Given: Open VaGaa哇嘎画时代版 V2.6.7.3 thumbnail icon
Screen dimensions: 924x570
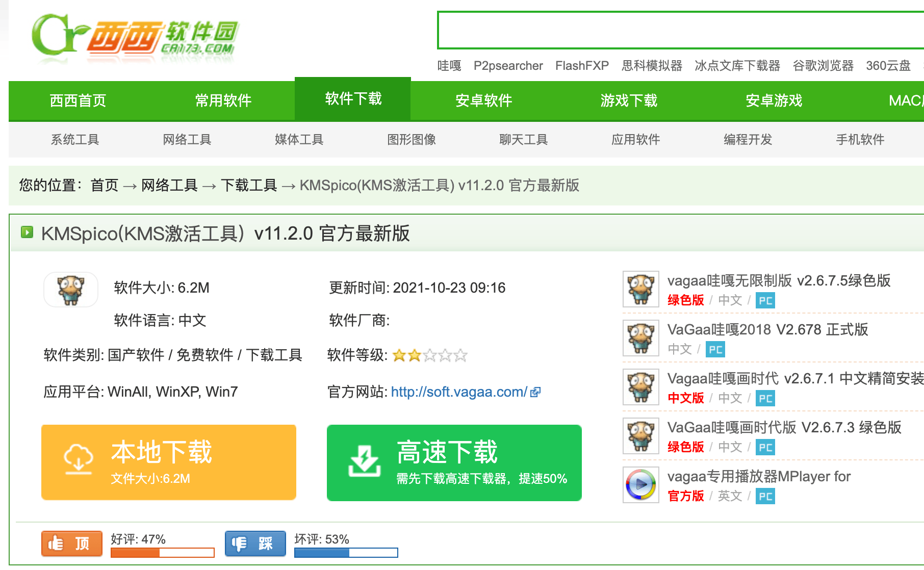Looking at the screenshot, I should [x=641, y=436].
